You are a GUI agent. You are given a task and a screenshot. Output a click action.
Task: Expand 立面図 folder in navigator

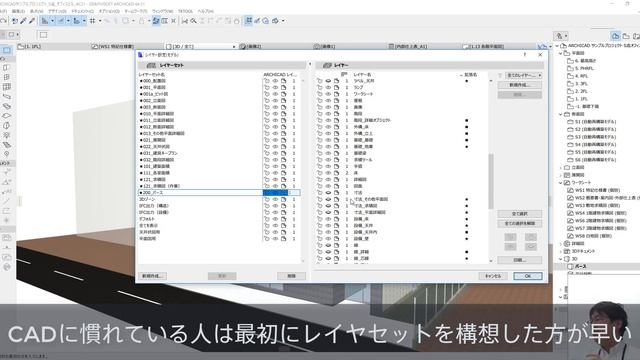(561, 167)
